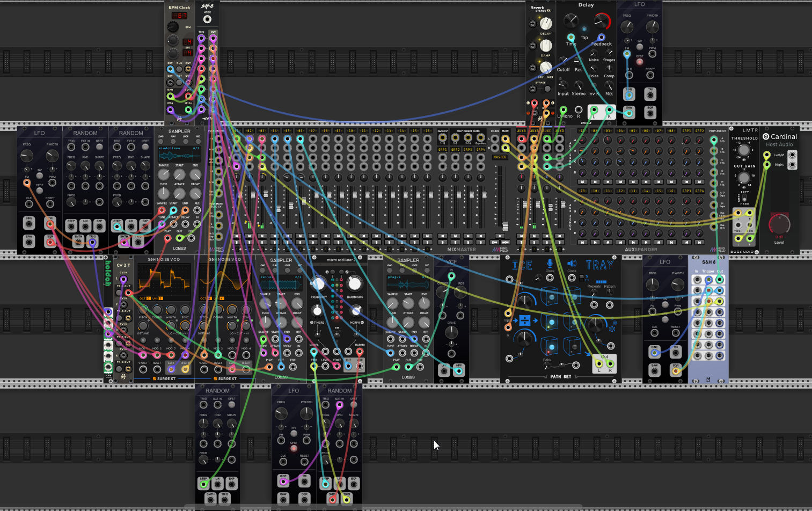The image size is (812, 511).
Task: Click the Feedback knob on the Delay module
Action: pos(603,21)
